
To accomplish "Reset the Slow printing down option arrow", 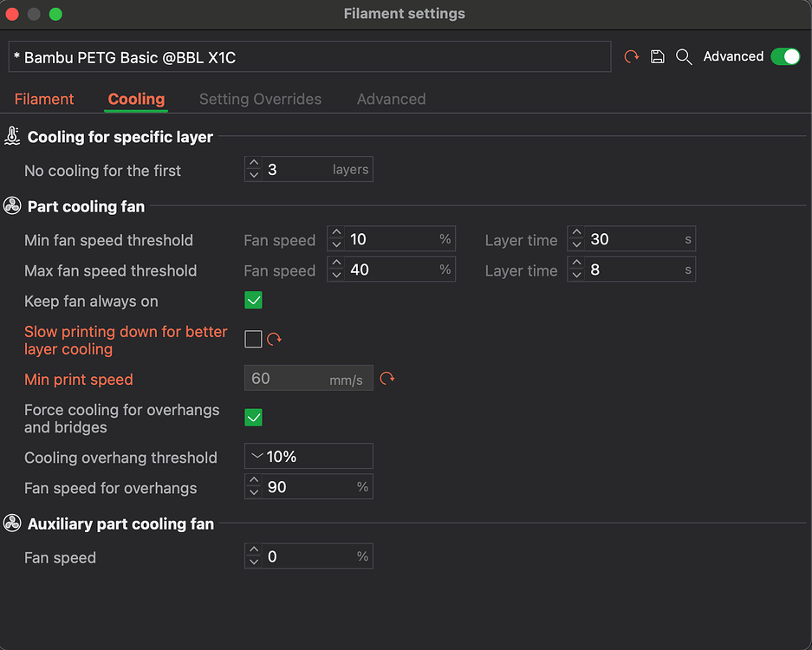I will (x=274, y=339).
